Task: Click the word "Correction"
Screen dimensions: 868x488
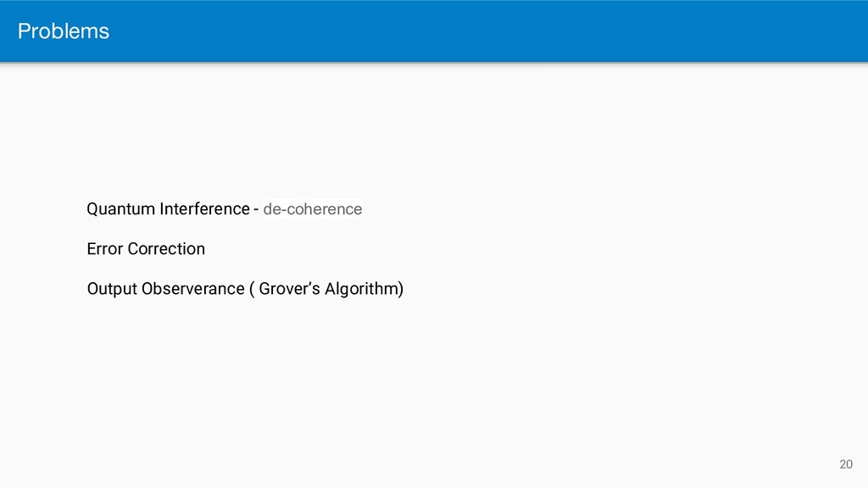Action: [x=166, y=249]
